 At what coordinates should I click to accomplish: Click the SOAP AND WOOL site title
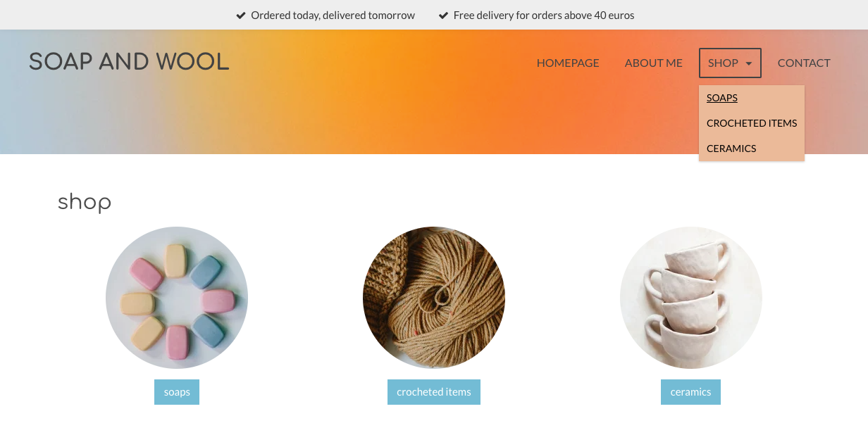click(x=129, y=62)
